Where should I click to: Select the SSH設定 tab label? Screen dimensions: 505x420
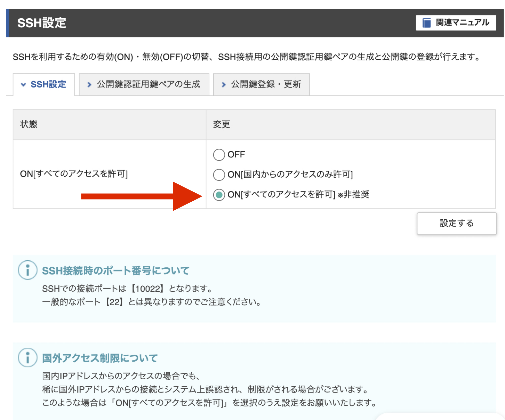[48, 84]
